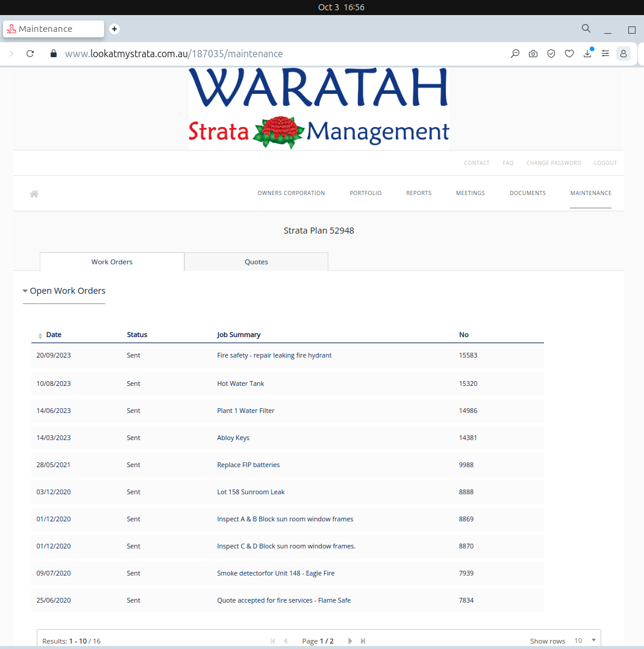Reload the page with refresh icon

pos(30,54)
